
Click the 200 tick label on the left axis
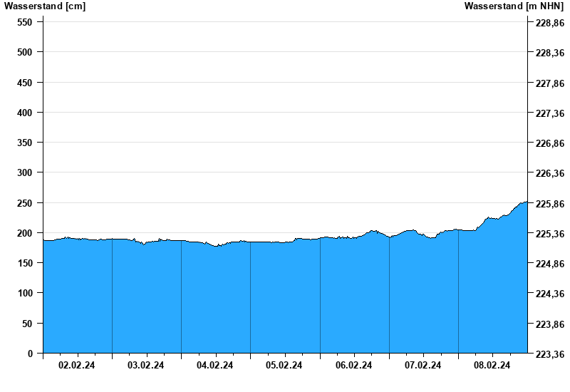click(25, 233)
